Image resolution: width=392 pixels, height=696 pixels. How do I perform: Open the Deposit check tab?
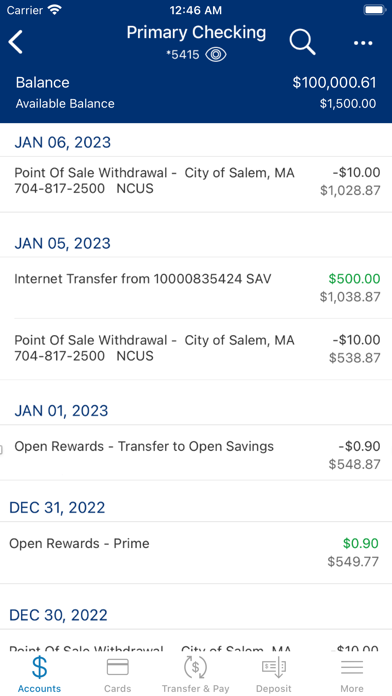click(274, 673)
